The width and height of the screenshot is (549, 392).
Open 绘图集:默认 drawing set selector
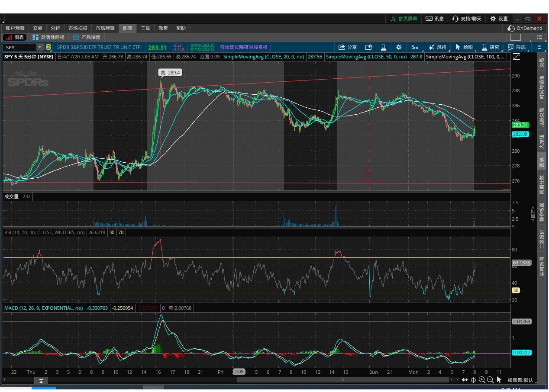coord(520,380)
